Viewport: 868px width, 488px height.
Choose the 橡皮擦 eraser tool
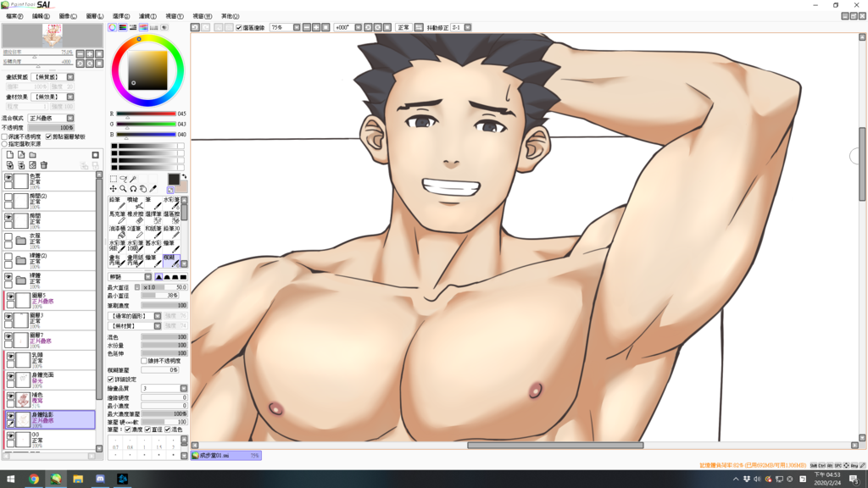tap(135, 218)
